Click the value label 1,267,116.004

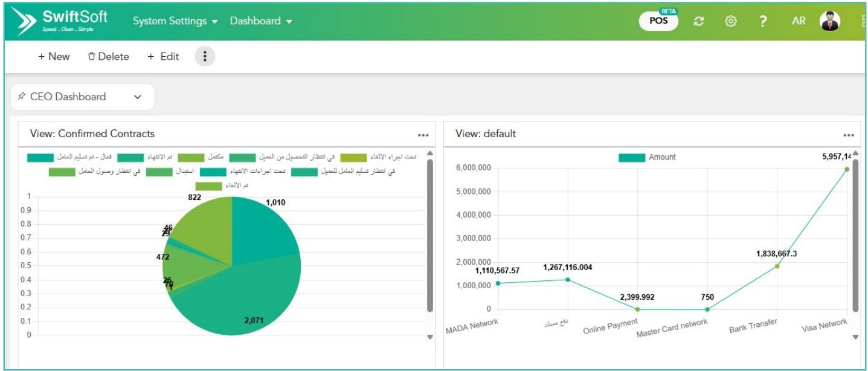coord(568,267)
